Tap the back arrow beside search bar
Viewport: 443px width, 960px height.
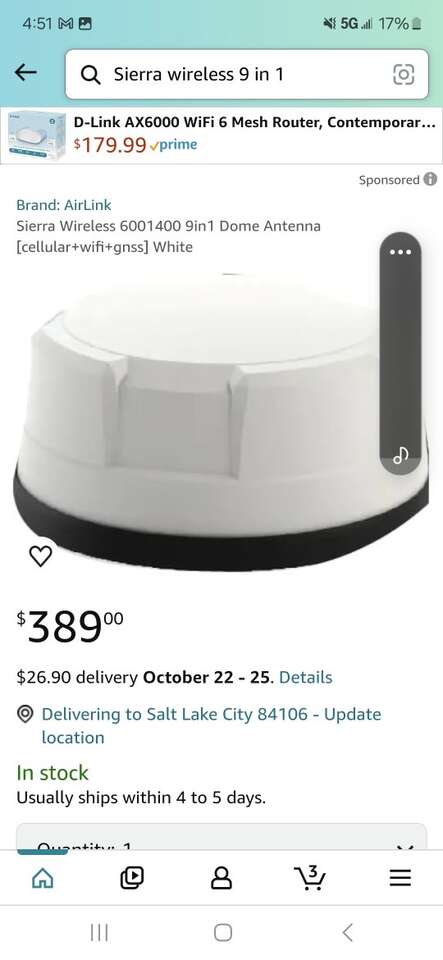point(25,73)
